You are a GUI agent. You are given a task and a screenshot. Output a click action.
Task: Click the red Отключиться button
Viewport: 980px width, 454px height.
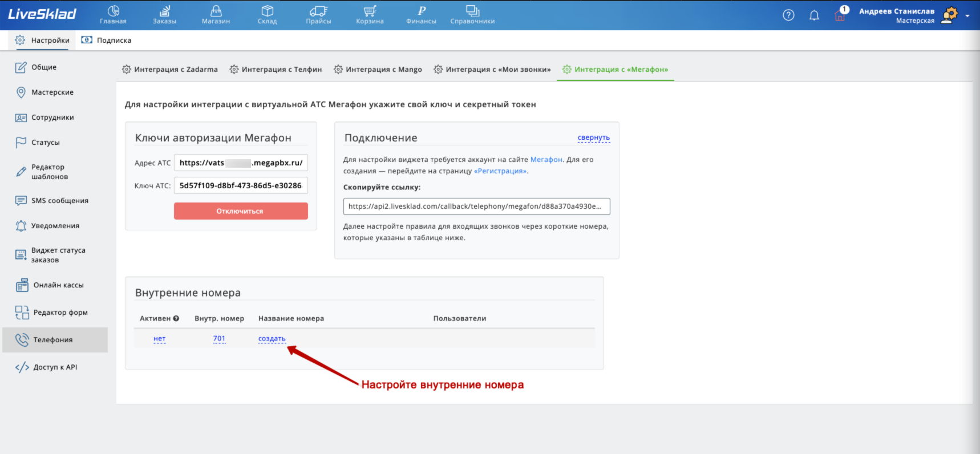point(241,211)
